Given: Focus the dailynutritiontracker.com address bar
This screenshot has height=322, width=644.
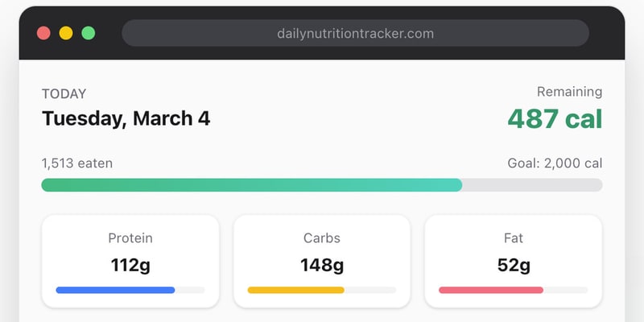Looking at the screenshot, I should coord(355,33).
